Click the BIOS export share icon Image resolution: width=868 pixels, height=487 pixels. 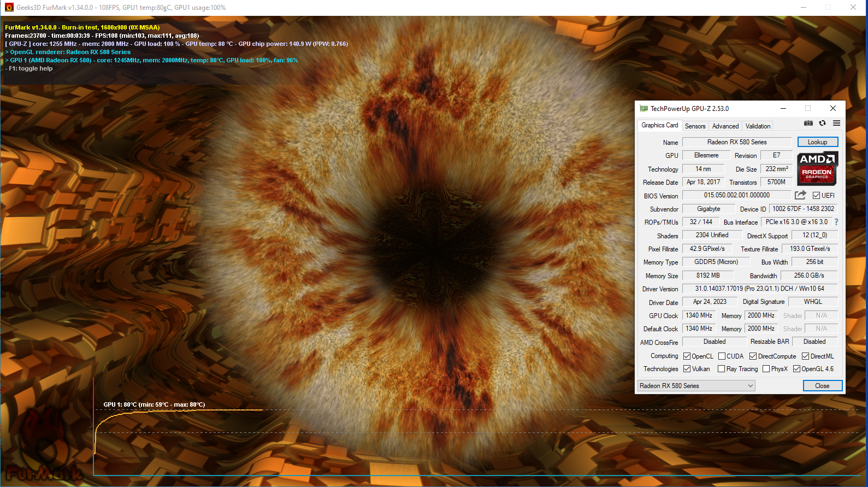point(800,195)
